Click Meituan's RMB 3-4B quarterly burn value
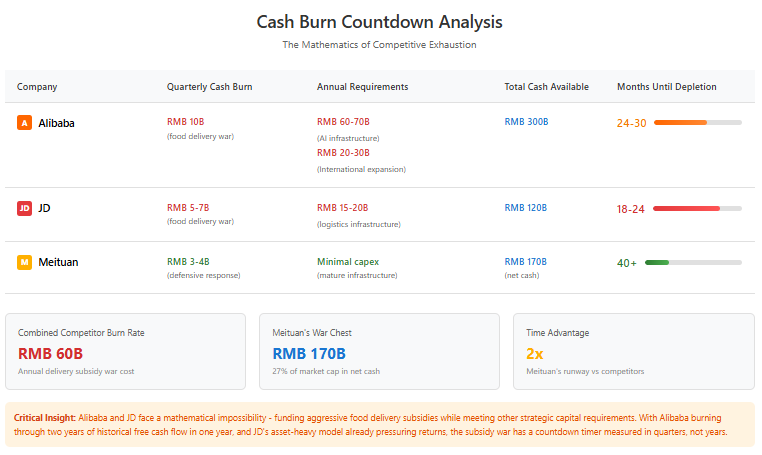 (188, 262)
